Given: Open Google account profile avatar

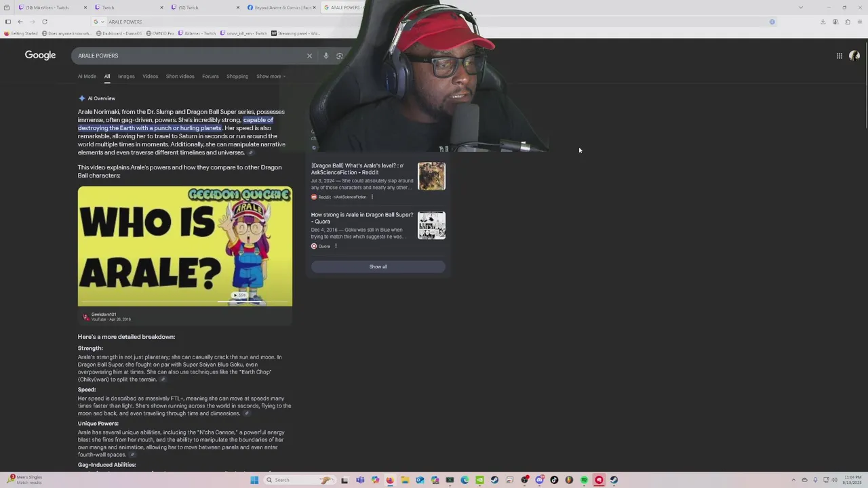Looking at the screenshot, I should (854, 56).
